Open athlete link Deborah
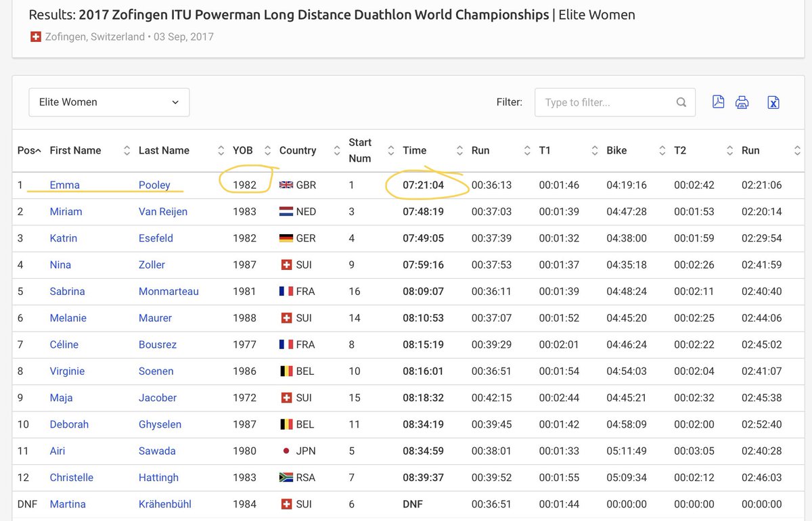Screen dimensions: 812x521 click(x=69, y=424)
